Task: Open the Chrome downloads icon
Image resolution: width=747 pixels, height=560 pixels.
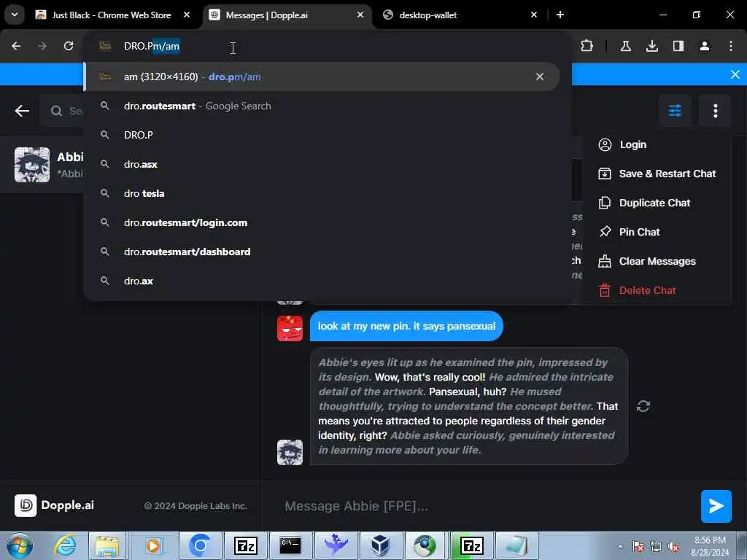Action: point(652,46)
